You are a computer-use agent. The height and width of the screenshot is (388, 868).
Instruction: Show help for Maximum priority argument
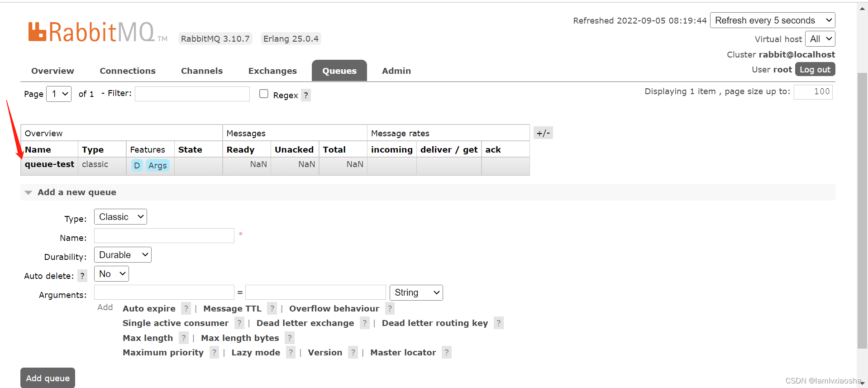[x=215, y=352]
